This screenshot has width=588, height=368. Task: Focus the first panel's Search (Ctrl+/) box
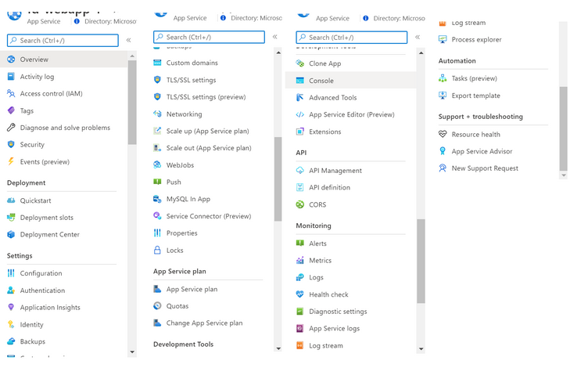[x=63, y=40]
